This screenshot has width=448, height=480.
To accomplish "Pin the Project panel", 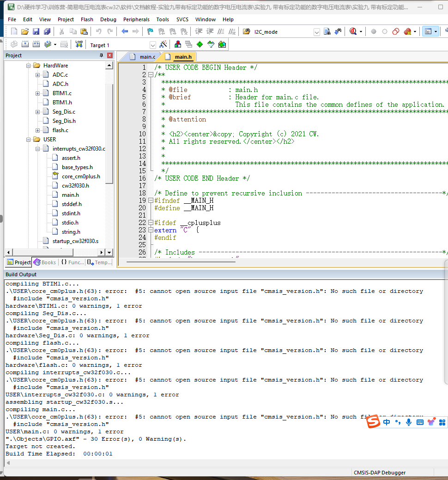I will coord(101,55).
